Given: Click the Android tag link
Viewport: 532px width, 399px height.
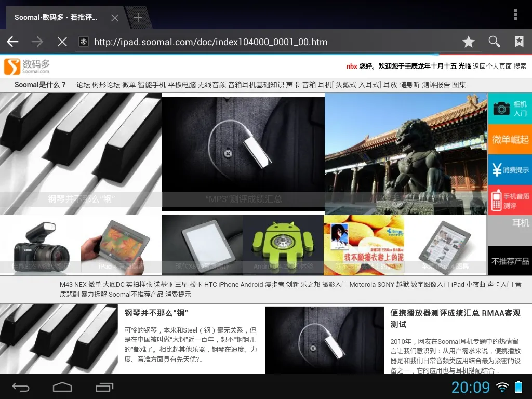Looking at the screenshot, I should [251, 284].
